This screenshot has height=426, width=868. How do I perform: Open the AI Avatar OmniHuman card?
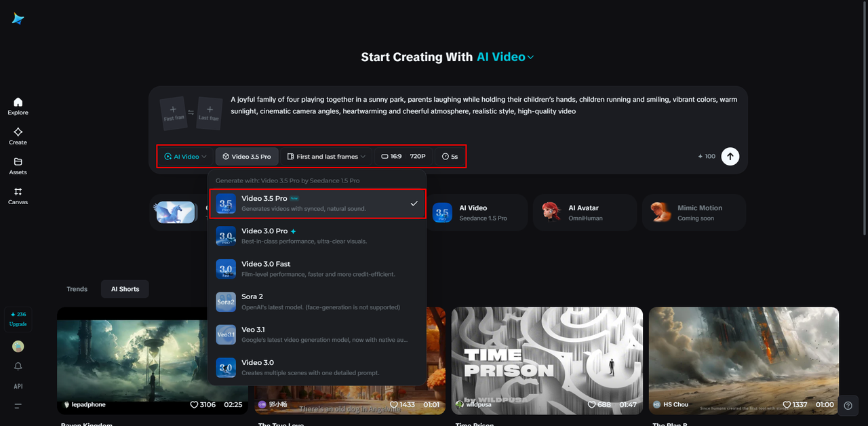point(585,213)
